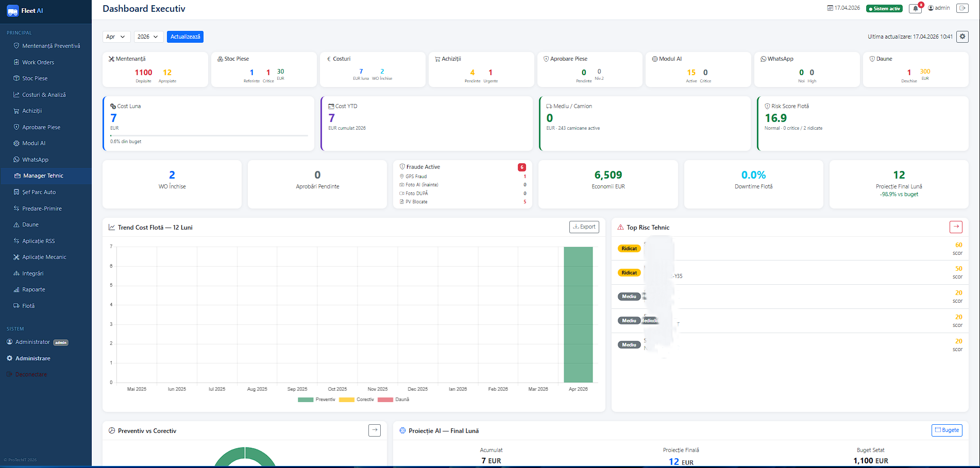Click the Mentenanță wrench icon card
Image resolution: width=980 pixels, height=468 pixels.
(111, 59)
